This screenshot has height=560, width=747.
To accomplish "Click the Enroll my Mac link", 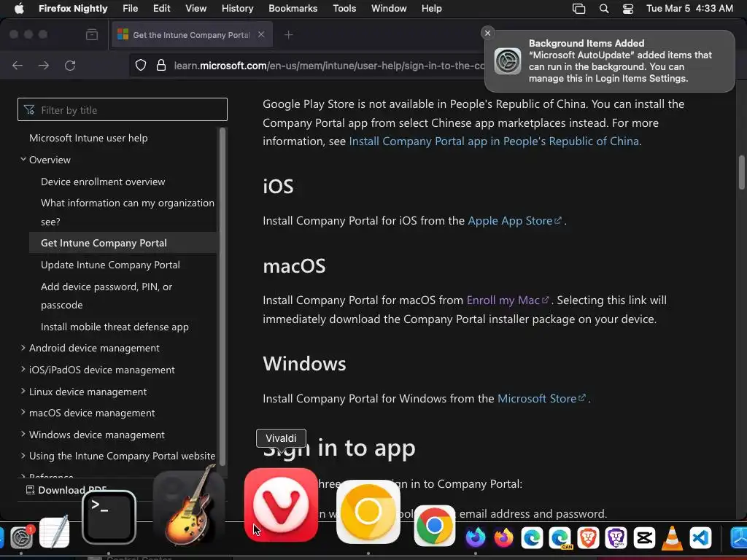I will [x=508, y=300].
